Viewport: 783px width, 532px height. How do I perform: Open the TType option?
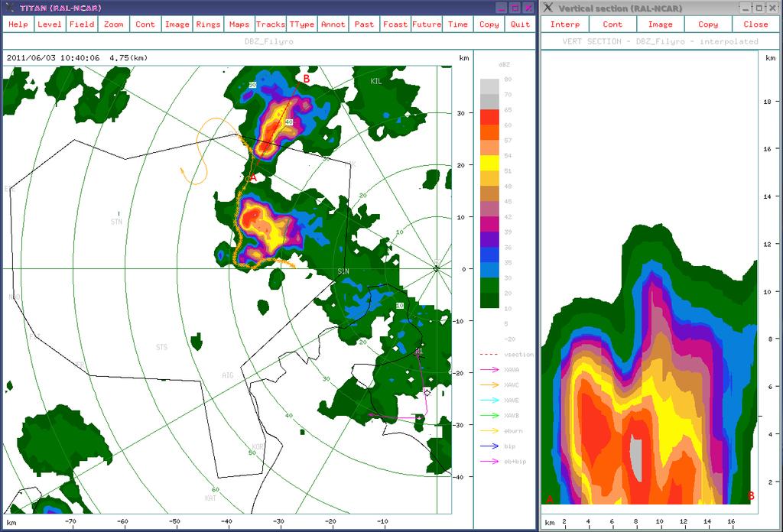coord(301,24)
